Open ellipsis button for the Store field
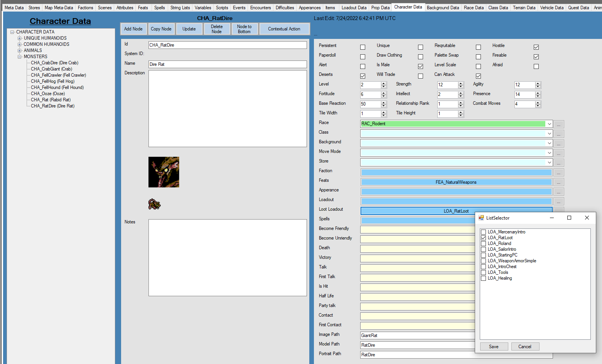602x364 pixels. [x=558, y=163]
